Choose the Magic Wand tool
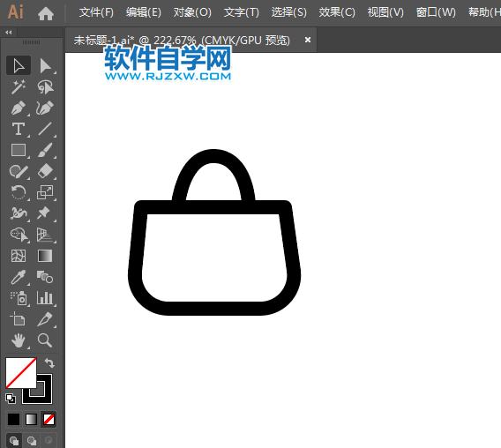The image size is (501, 448). (x=19, y=87)
